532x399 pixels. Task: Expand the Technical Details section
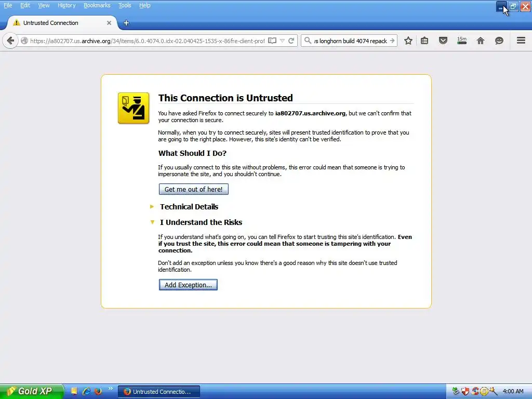152,207
